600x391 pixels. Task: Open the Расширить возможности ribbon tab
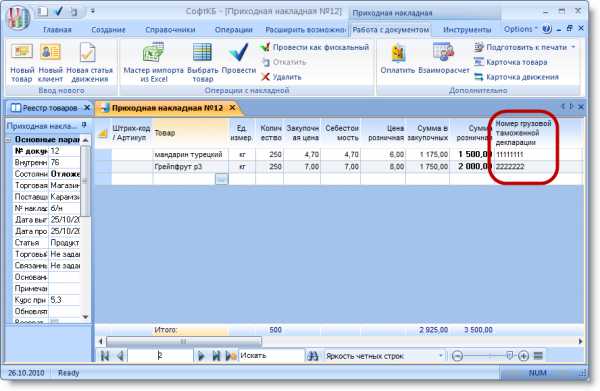pos(305,30)
